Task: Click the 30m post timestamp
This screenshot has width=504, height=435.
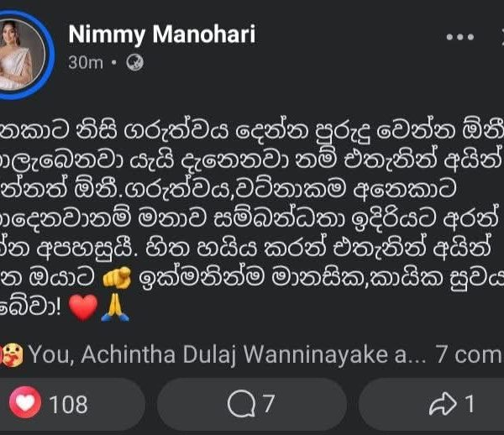Action: [x=86, y=63]
